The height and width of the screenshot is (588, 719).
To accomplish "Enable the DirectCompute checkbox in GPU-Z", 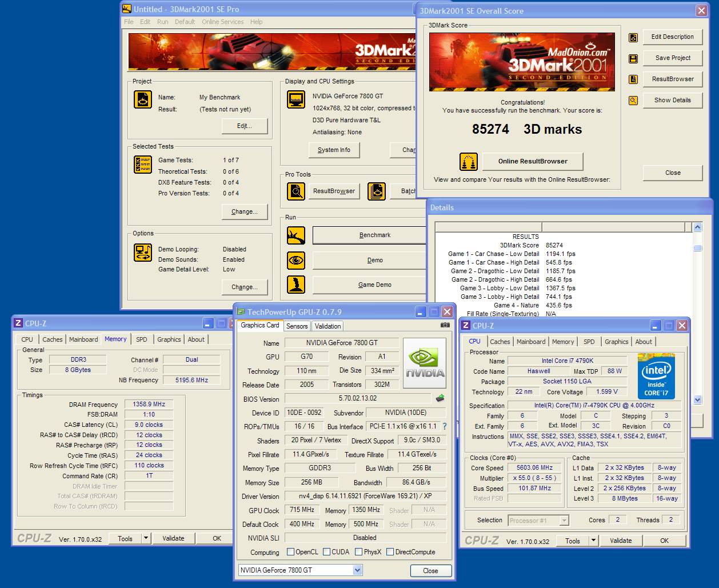I will click(x=390, y=552).
